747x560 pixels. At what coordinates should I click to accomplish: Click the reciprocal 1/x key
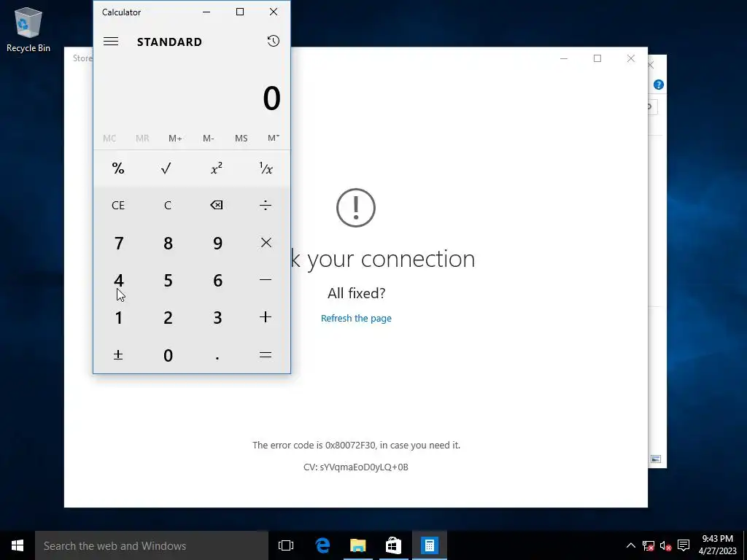click(x=266, y=168)
